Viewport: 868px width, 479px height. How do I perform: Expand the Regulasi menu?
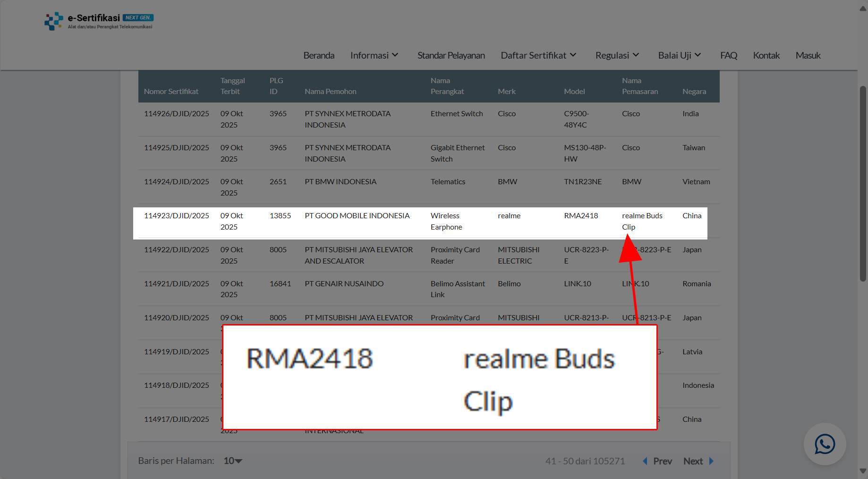pos(617,55)
